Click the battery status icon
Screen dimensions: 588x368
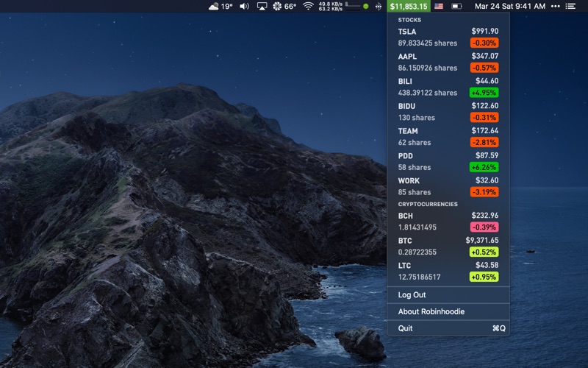(456, 6)
